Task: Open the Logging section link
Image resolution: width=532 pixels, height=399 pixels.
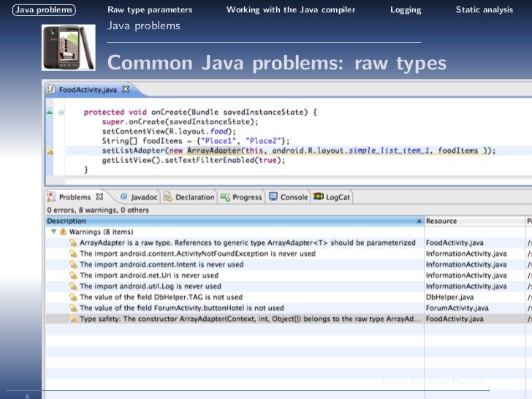Action: click(x=406, y=9)
